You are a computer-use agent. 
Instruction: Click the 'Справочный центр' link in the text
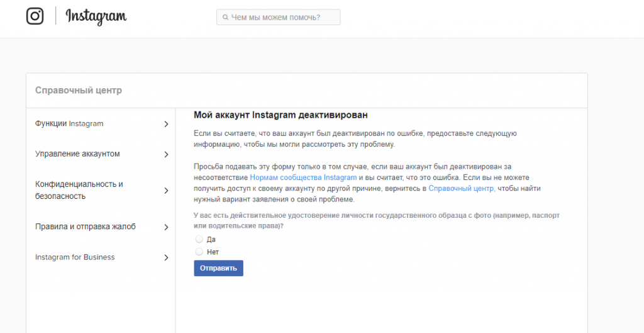coord(462,189)
